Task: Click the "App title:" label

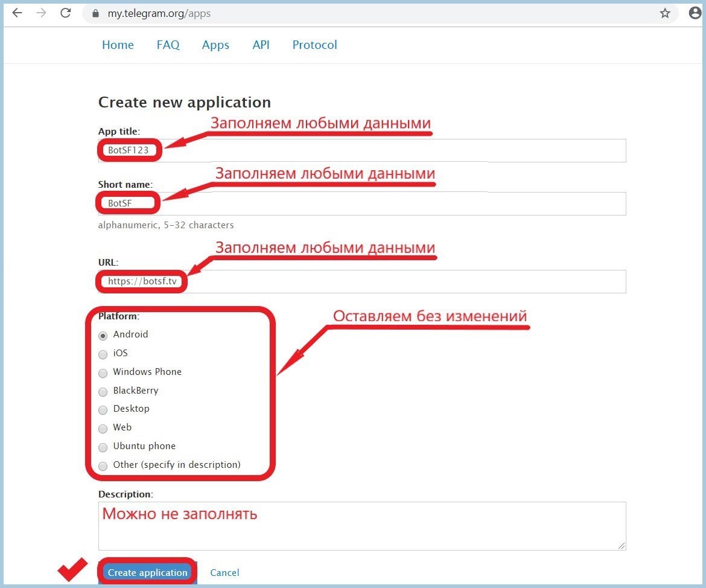Action: tap(119, 131)
